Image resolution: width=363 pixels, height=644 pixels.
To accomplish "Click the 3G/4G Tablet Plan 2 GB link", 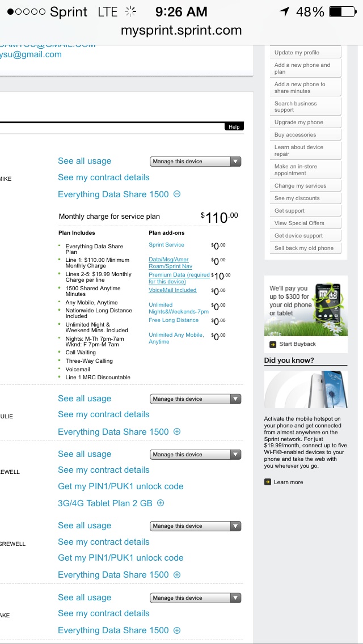I will click(105, 503).
